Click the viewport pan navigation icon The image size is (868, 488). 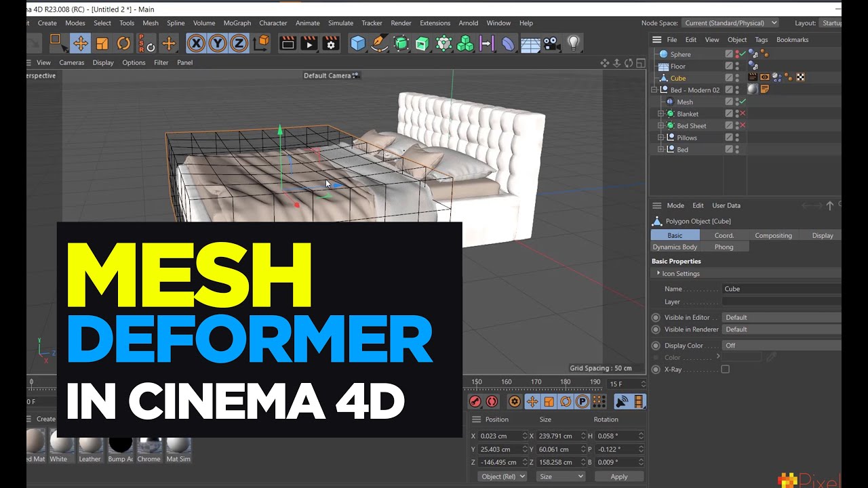(605, 63)
